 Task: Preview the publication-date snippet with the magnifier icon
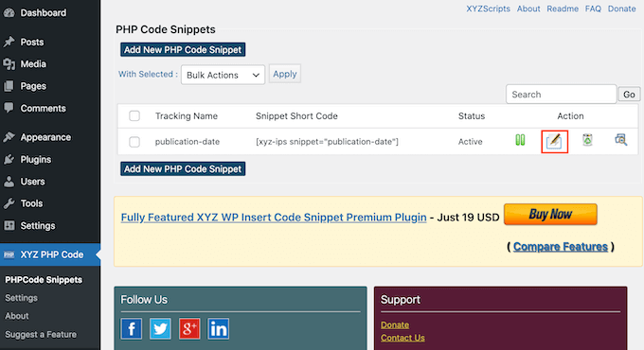620,140
